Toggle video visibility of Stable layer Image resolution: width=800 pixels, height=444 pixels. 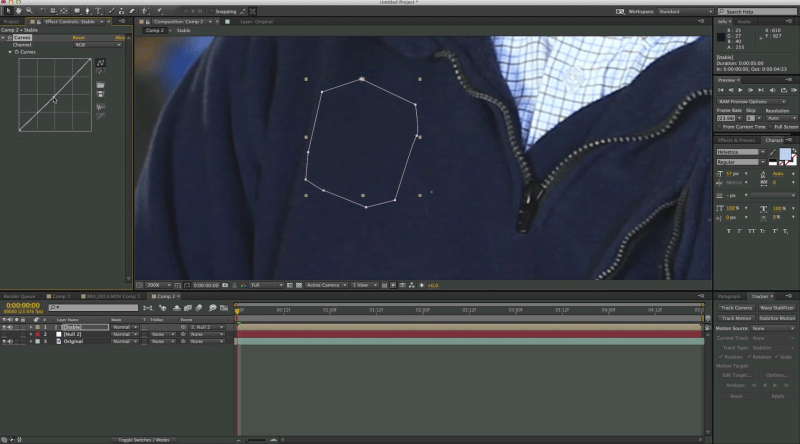point(4,327)
